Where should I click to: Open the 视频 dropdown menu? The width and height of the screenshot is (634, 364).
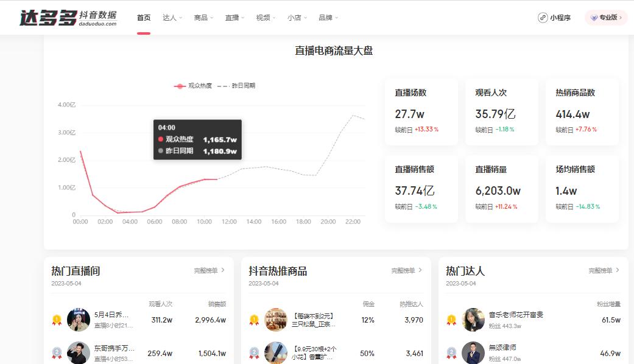tap(265, 18)
